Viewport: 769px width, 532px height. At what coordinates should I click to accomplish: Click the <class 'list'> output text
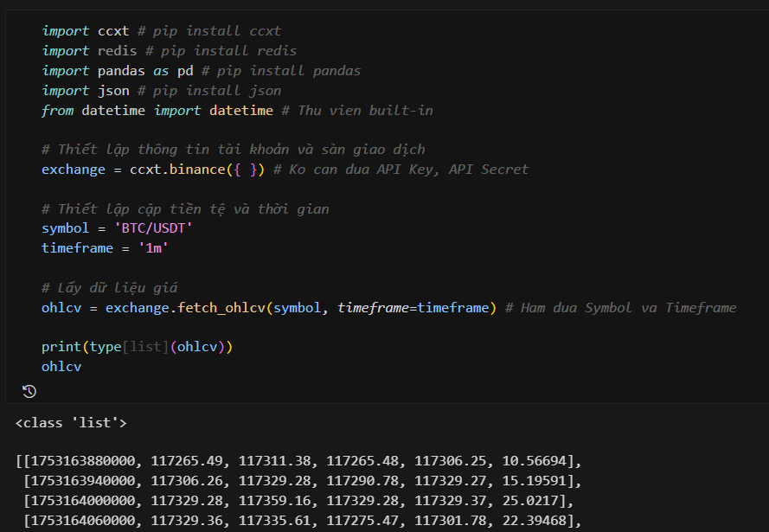72,423
